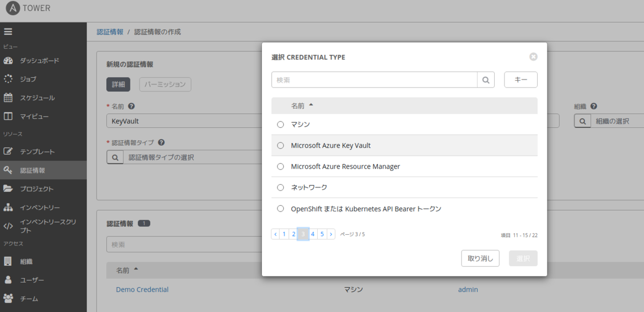Click the hamburger menu icon in sidebar
Viewport: 644px width, 312px height.
8,32
